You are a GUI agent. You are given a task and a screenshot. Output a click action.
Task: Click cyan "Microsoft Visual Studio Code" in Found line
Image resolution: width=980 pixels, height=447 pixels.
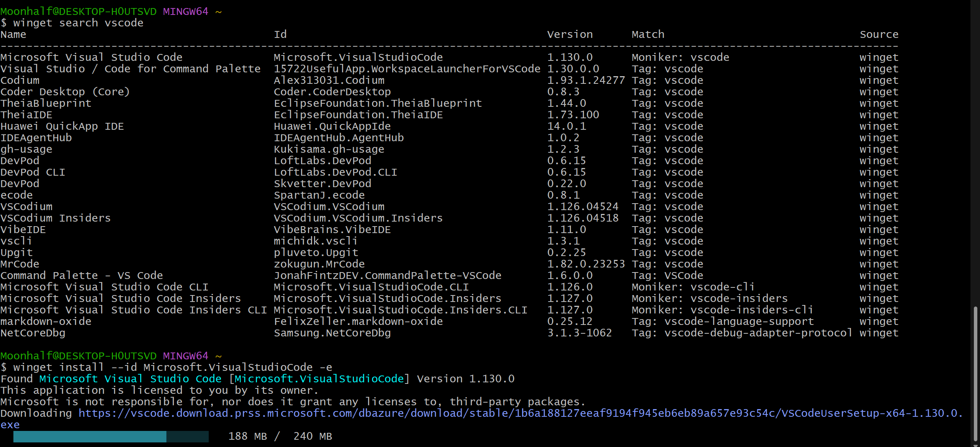click(x=131, y=379)
